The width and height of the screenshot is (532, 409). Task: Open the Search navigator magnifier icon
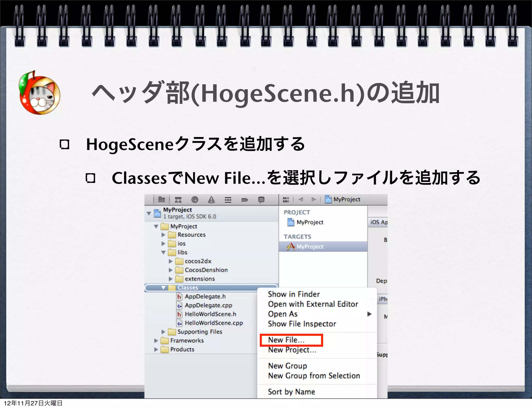(195, 200)
